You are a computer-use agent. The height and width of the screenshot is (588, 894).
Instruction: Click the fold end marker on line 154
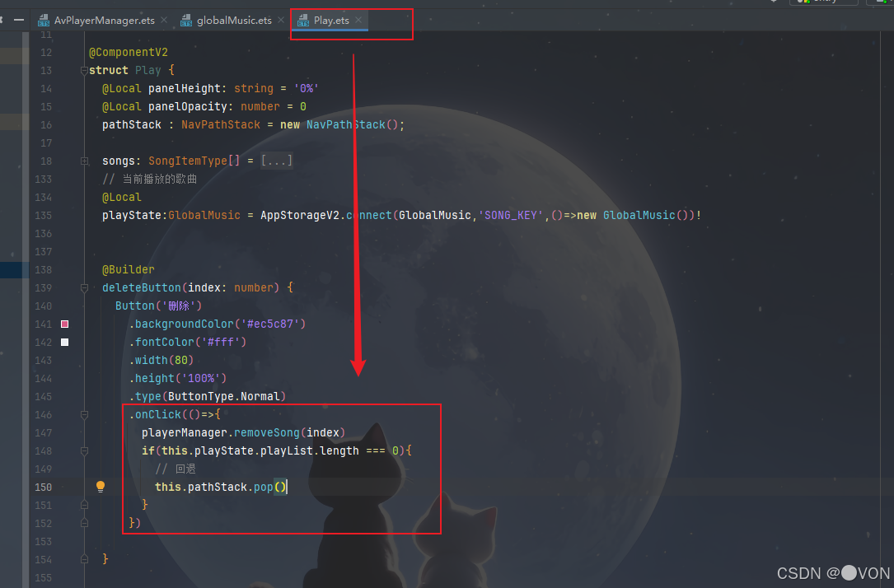tap(84, 559)
